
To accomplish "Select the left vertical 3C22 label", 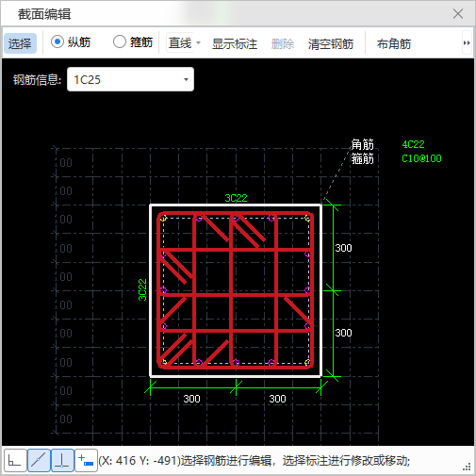I will 142,289.
